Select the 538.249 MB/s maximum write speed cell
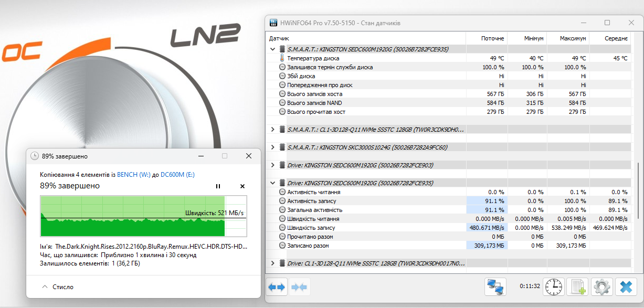The width and height of the screenshot is (644, 308). point(567,228)
